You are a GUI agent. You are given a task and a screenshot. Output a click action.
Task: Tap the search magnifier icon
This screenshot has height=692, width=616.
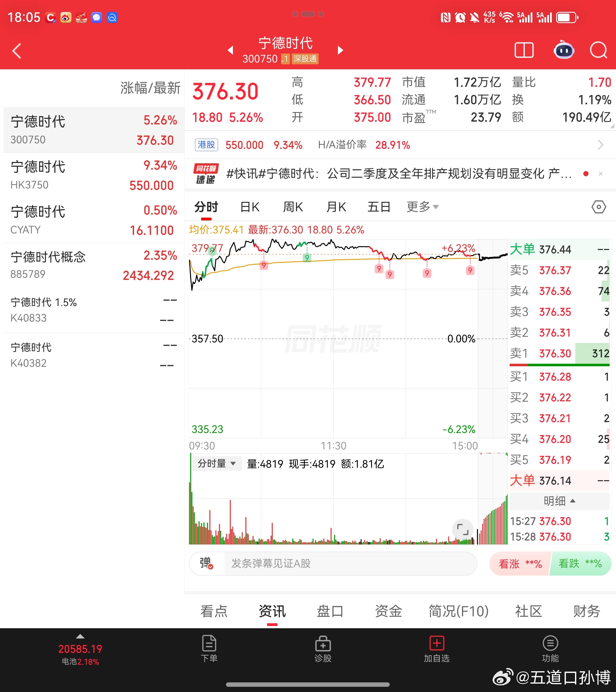[x=598, y=51]
